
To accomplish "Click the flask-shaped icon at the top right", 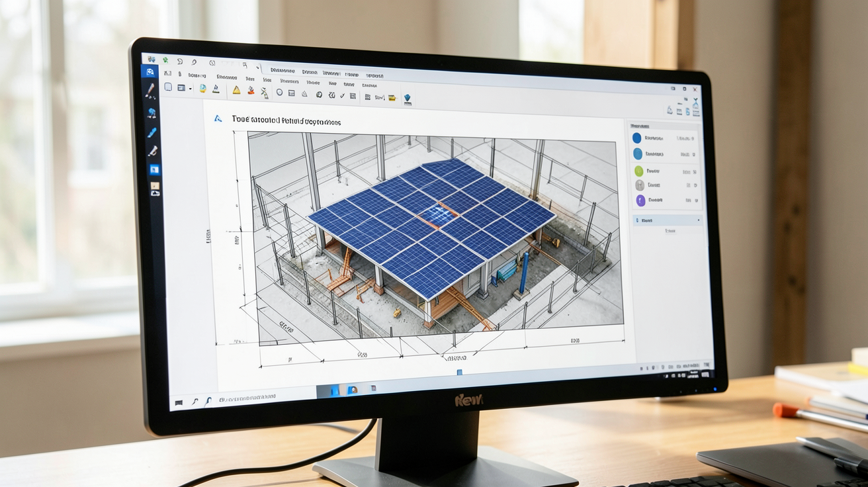I will [x=670, y=111].
